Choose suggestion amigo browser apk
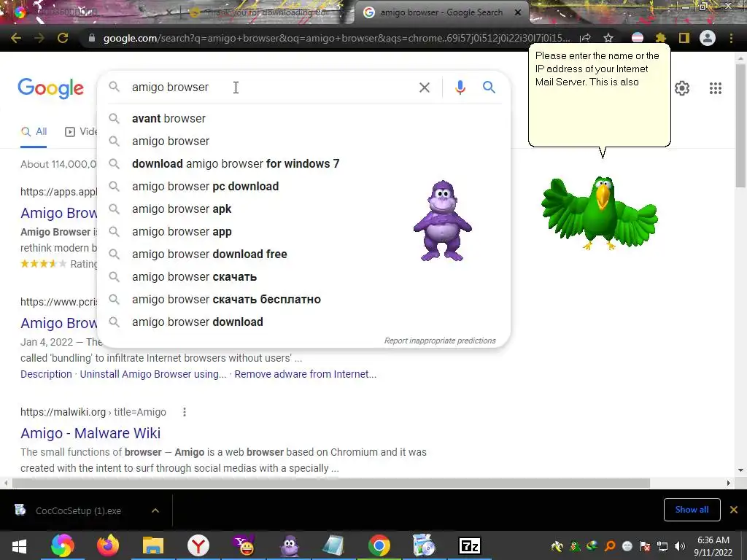747x560 pixels. [303, 209]
